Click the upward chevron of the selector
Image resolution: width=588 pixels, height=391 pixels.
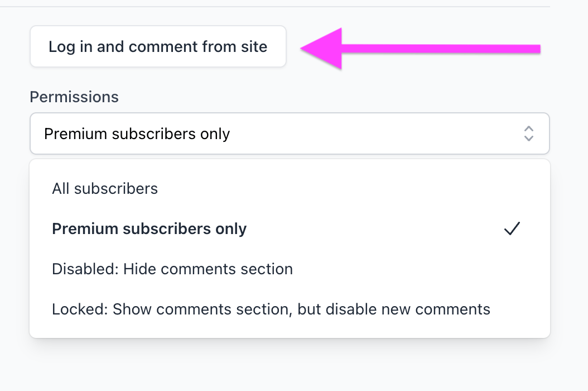point(529,129)
